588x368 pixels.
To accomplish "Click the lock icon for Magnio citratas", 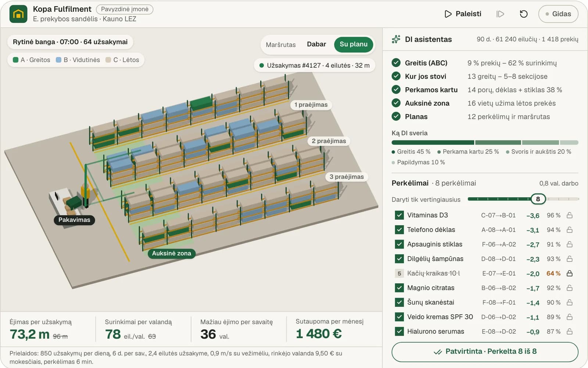I will point(570,288).
